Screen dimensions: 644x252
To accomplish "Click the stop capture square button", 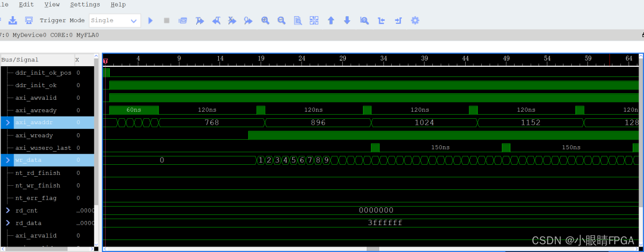I will [166, 20].
